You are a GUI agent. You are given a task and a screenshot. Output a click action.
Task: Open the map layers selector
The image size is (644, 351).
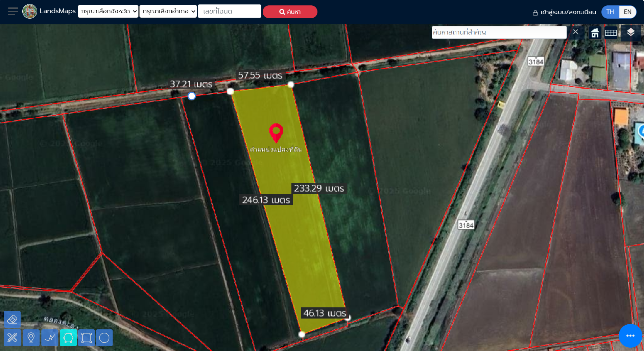[630, 33]
